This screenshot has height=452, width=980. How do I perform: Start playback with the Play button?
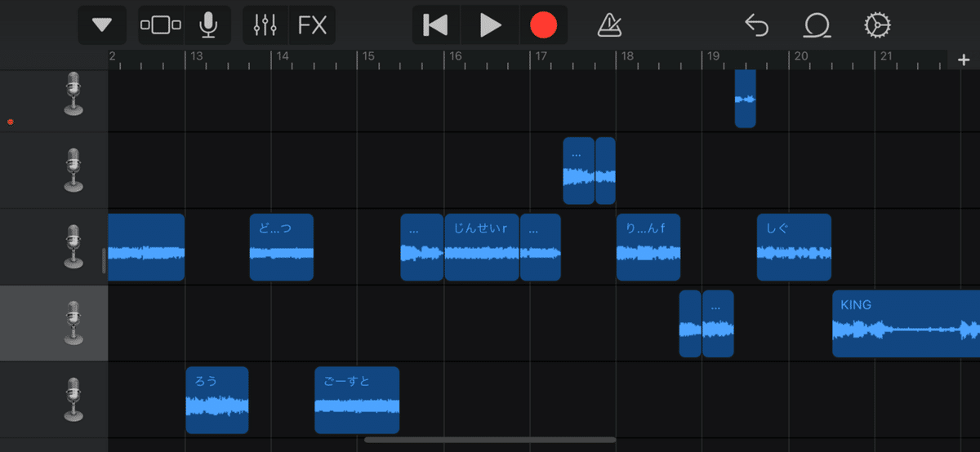pyautogui.click(x=490, y=25)
